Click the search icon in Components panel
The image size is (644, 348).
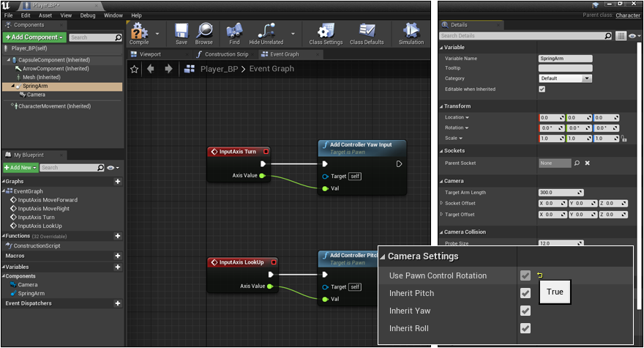click(x=119, y=37)
